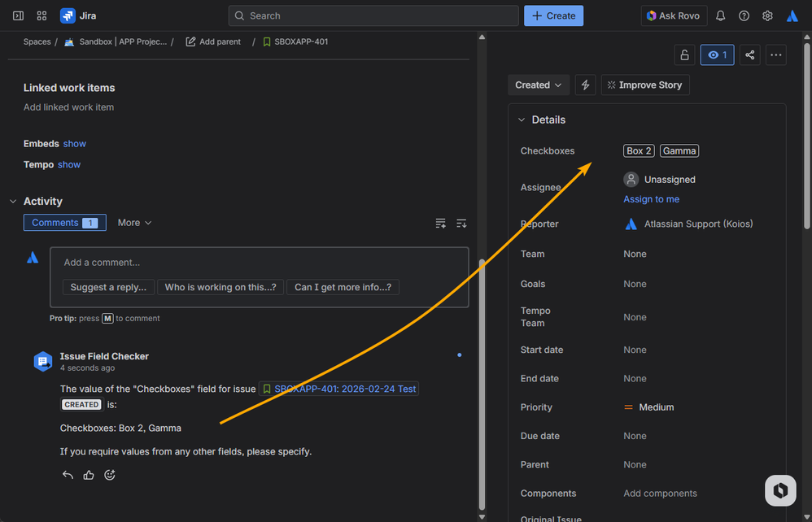Screen dimensions: 812x522
Task: Collapse the Details section
Action: (x=522, y=120)
